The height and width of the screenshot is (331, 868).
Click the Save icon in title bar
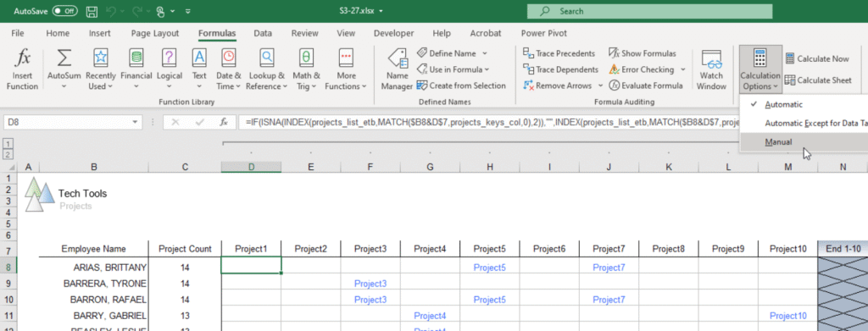[92, 11]
